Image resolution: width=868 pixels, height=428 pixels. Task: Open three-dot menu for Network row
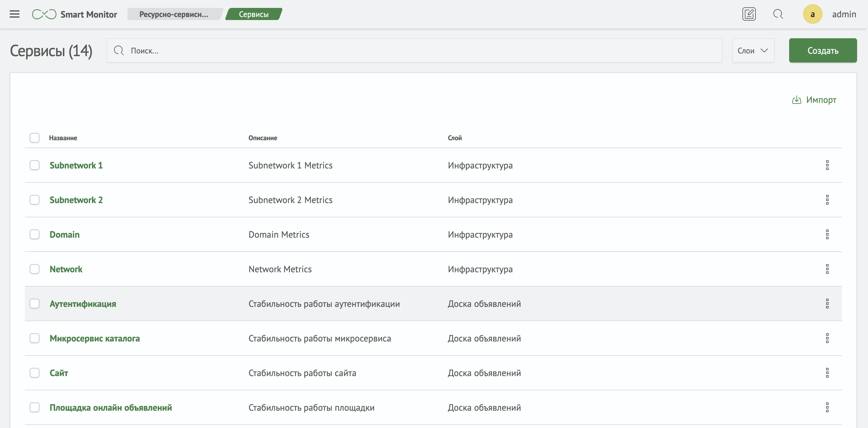coord(827,269)
